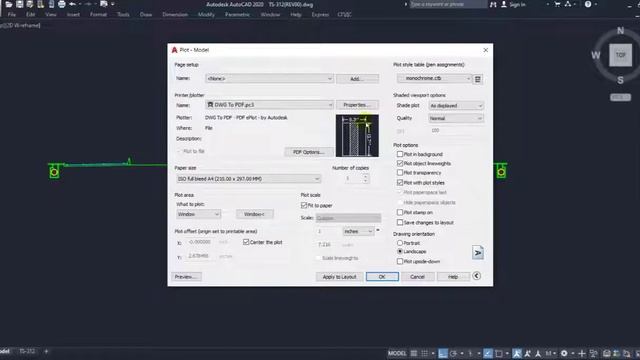The height and width of the screenshot is (360, 640).
Task: Toggle snap mode dotted grid icon in status bar
Action: point(424,353)
